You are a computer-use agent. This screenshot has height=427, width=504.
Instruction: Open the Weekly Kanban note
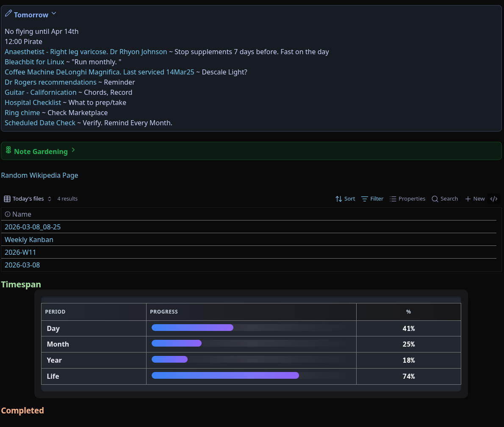coord(29,240)
